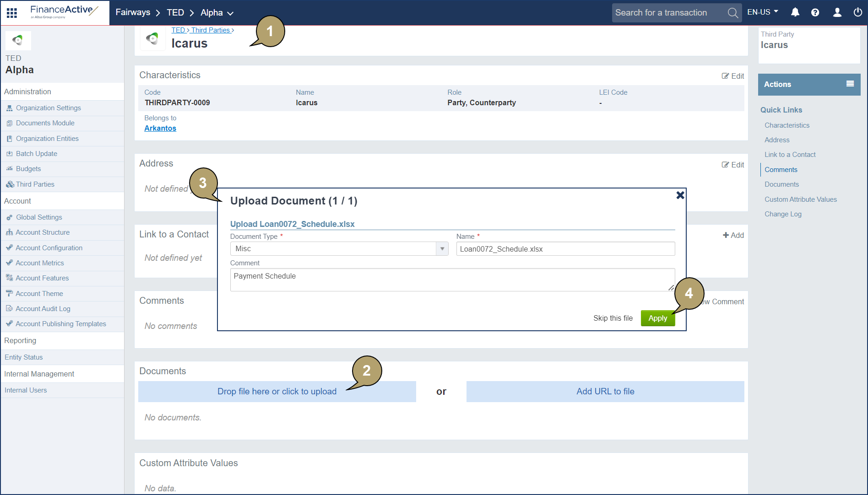This screenshot has height=495, width=868.
Task: Open the user profile icon
Action: (837, 12)
